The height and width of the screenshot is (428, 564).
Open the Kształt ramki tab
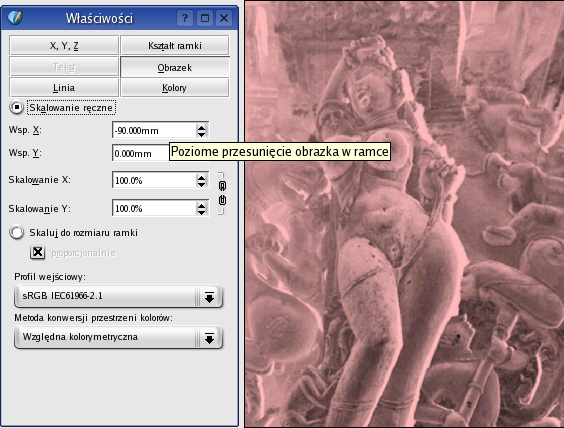(x=175, y=45)
